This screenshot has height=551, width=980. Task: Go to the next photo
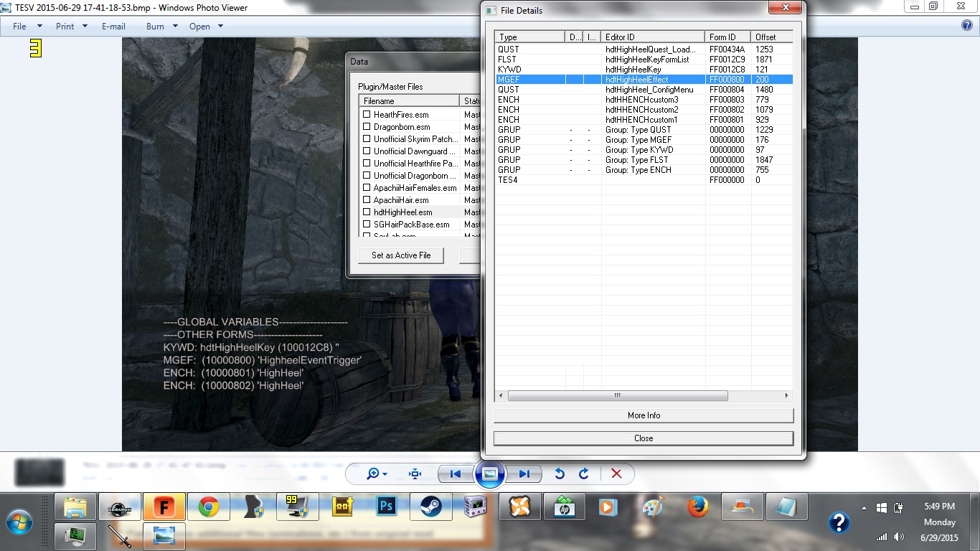click(x=524, y=474)
